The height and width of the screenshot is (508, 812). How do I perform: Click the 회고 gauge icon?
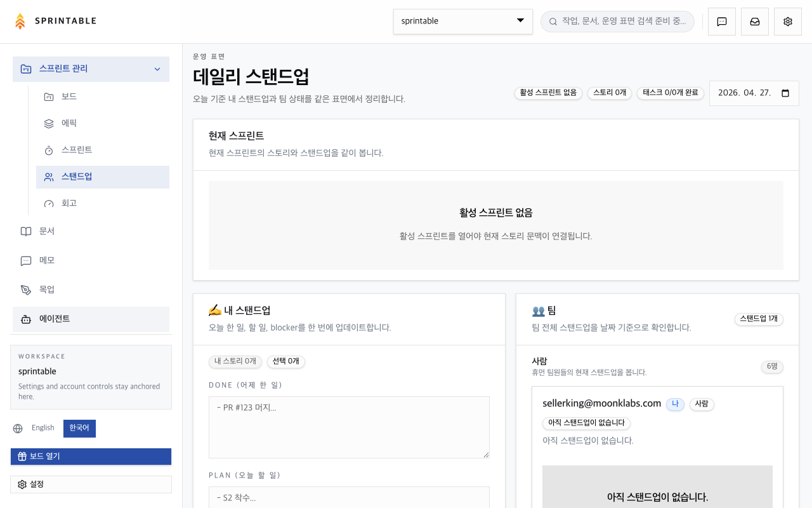pyautogui.click(x=49, y=203)
